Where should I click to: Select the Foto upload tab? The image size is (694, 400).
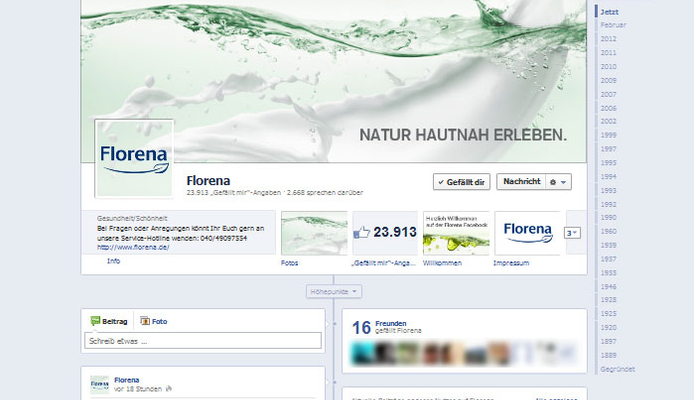click(x=154, y=321)
